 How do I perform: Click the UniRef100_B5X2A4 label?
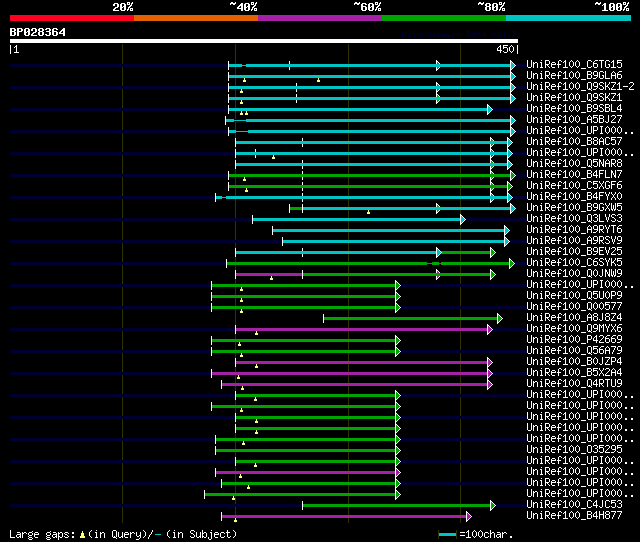tap(574, 373)
